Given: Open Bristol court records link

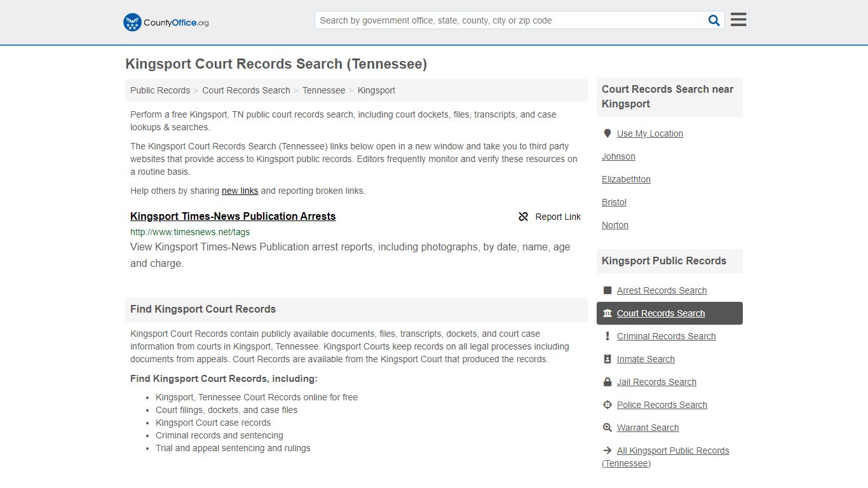Looking at the screenshot, I should click(614, 202).
